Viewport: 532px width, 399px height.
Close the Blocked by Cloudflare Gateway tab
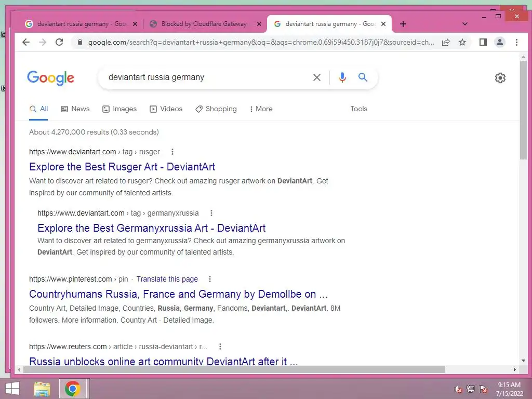click(x=259, y=24)
